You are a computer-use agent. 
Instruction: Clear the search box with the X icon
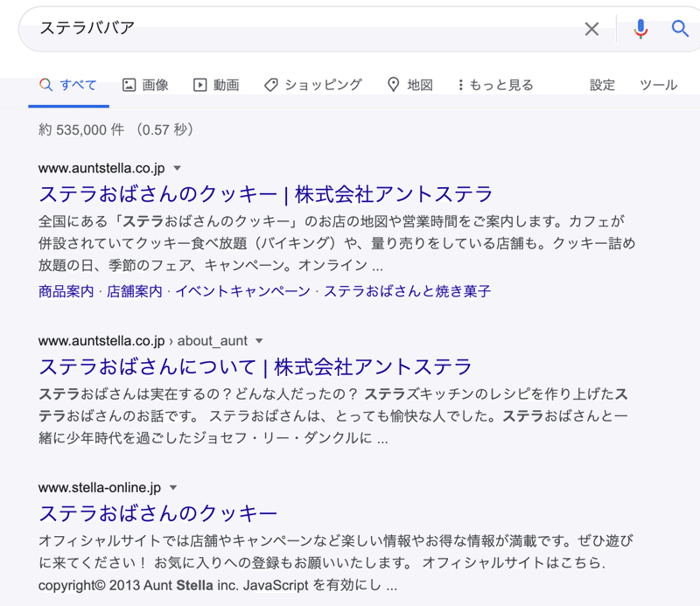click(x=591, y=29)
